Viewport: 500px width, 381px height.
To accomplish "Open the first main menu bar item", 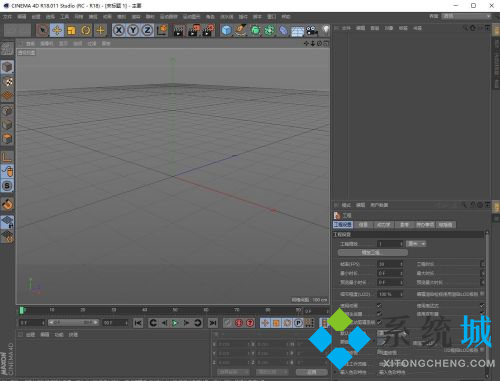I will pos(7,16).
